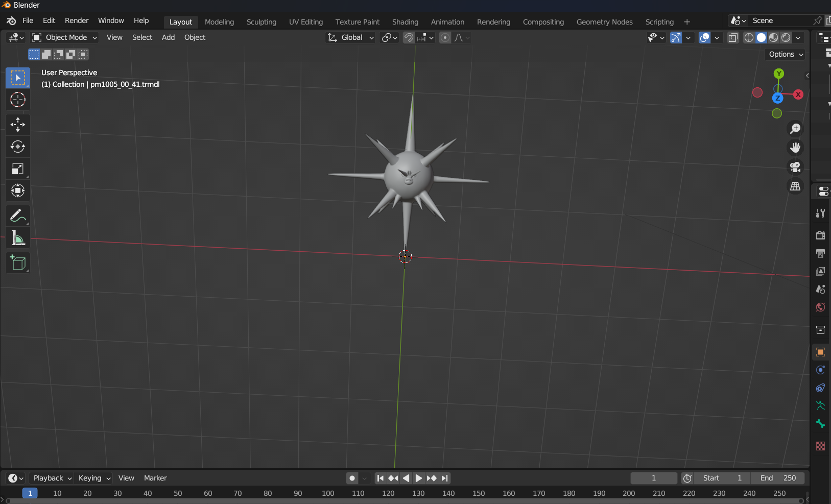This screenshot has height=504, width=831.
Task: Select the Scale tool
Action: tap(18, 169)
